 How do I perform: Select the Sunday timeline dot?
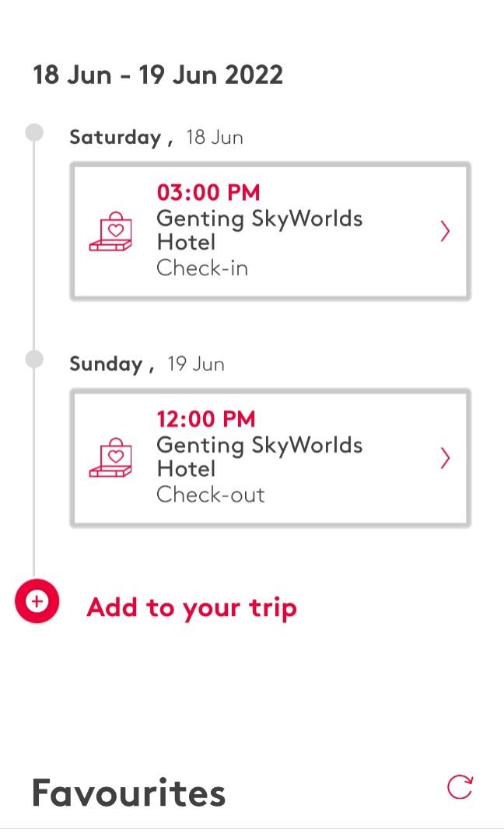(34, 359)
